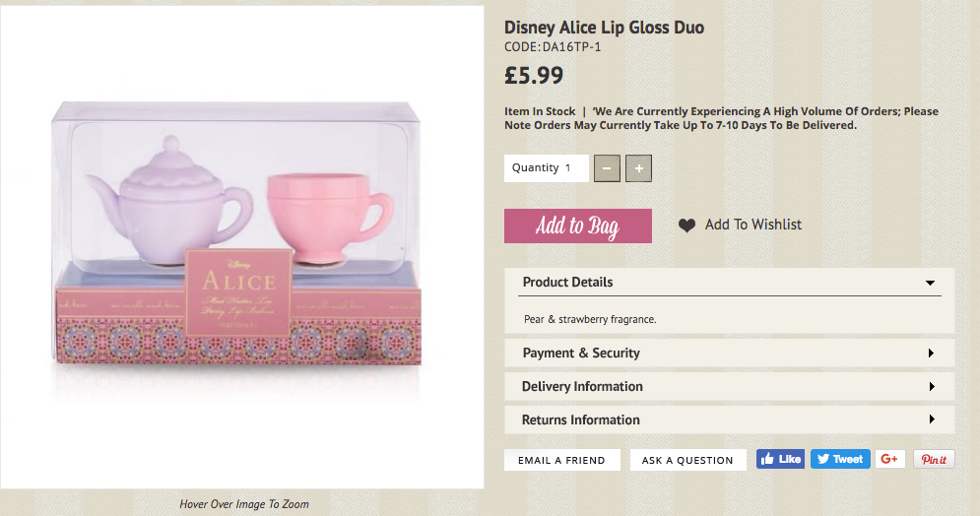Like the product on Facebook
The width and height of the screenshot is (980, 516).
click(x=780, y=459)
